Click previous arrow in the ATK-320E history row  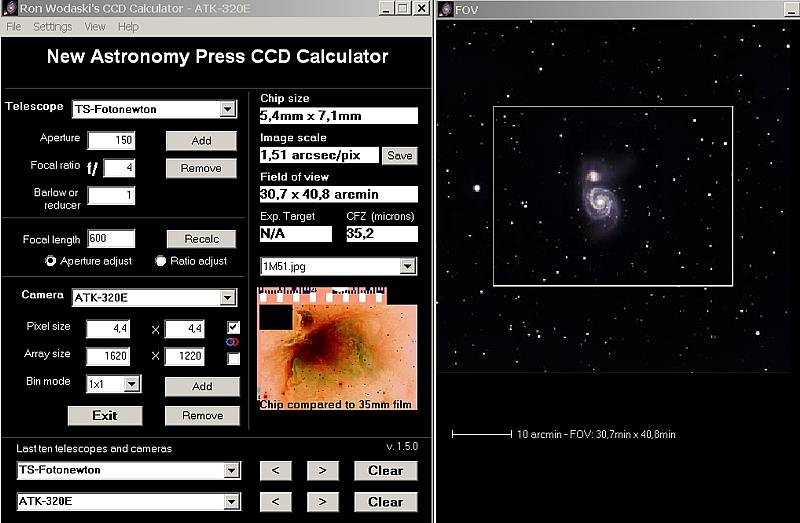275,502
